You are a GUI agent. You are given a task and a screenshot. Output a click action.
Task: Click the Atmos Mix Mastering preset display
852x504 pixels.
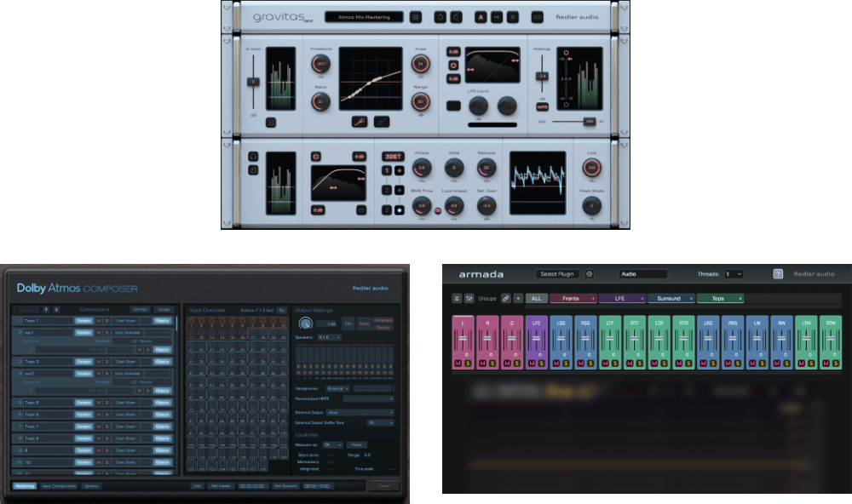click(x=364, y=17)
